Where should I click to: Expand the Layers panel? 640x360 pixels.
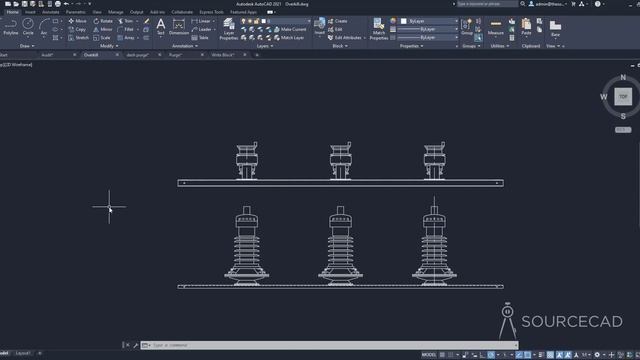(265, 46)
